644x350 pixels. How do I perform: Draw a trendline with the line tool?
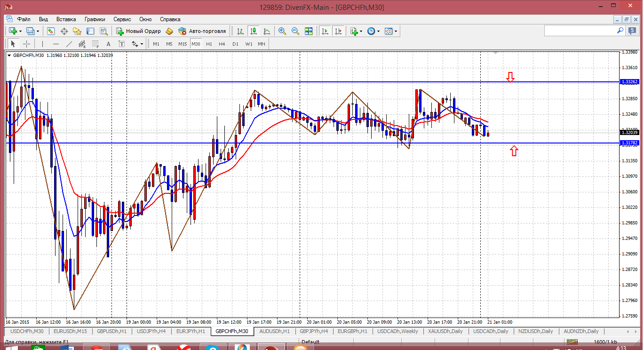point(69,44)
